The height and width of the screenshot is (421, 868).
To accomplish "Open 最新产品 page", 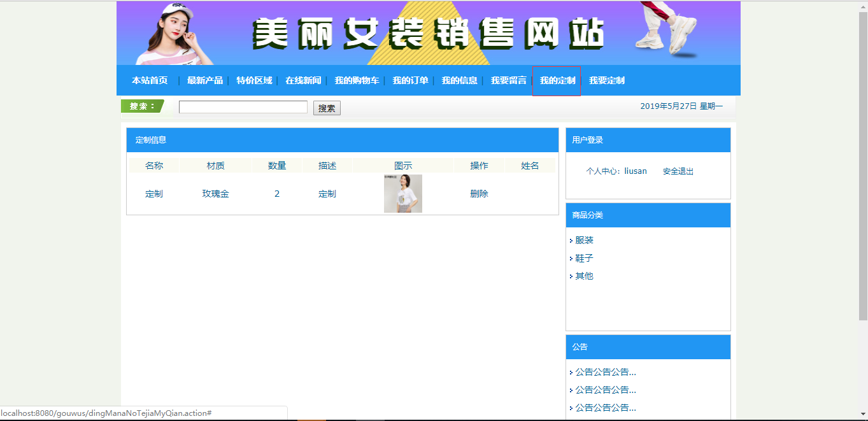I will pos(205,80).
